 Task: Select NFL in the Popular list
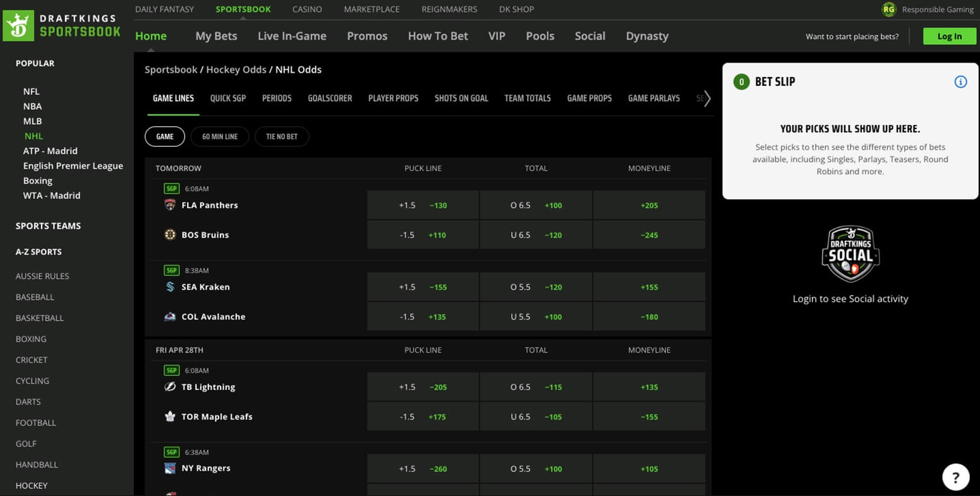click(31, 92)
